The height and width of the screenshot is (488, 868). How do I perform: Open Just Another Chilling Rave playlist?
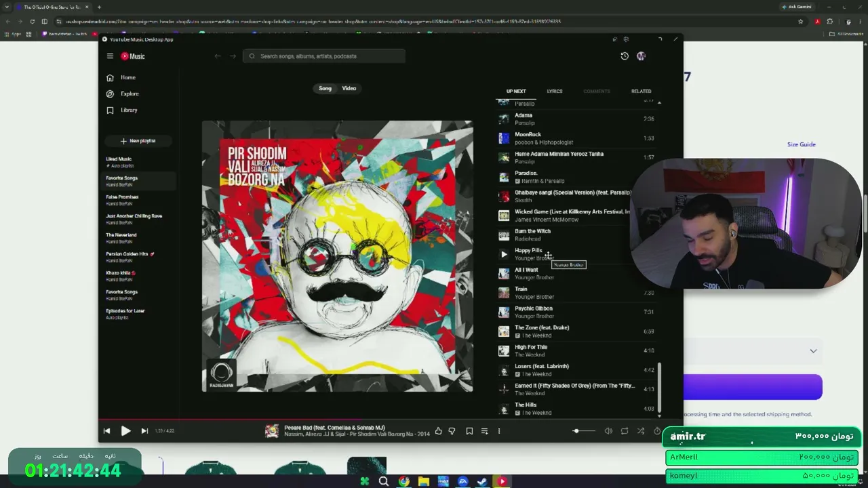pyautogui.click(x=139, y=219)
